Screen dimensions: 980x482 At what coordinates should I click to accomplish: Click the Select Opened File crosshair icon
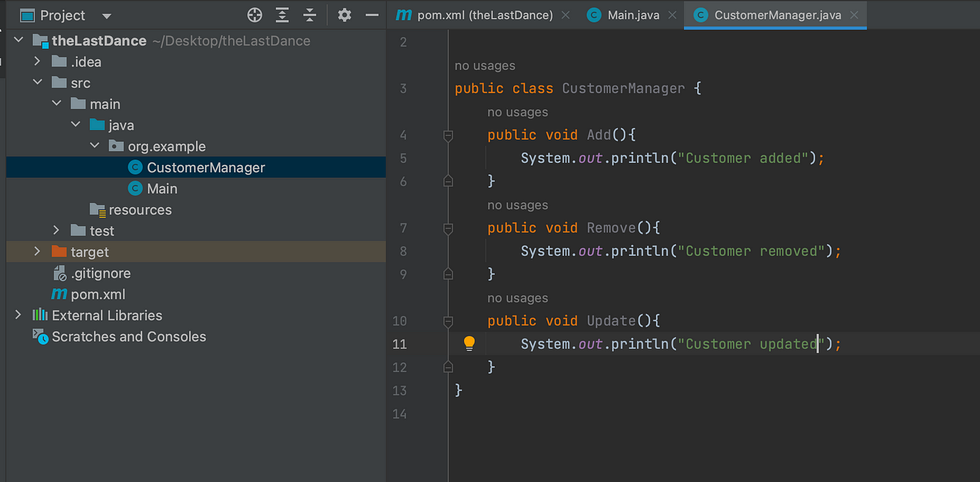(255, 15)
